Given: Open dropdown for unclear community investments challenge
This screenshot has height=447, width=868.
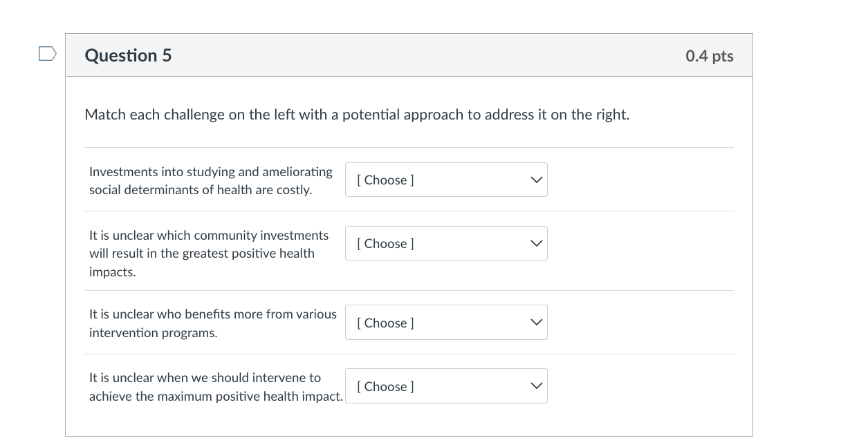Looking at the screenshot, I should [446, 243].
